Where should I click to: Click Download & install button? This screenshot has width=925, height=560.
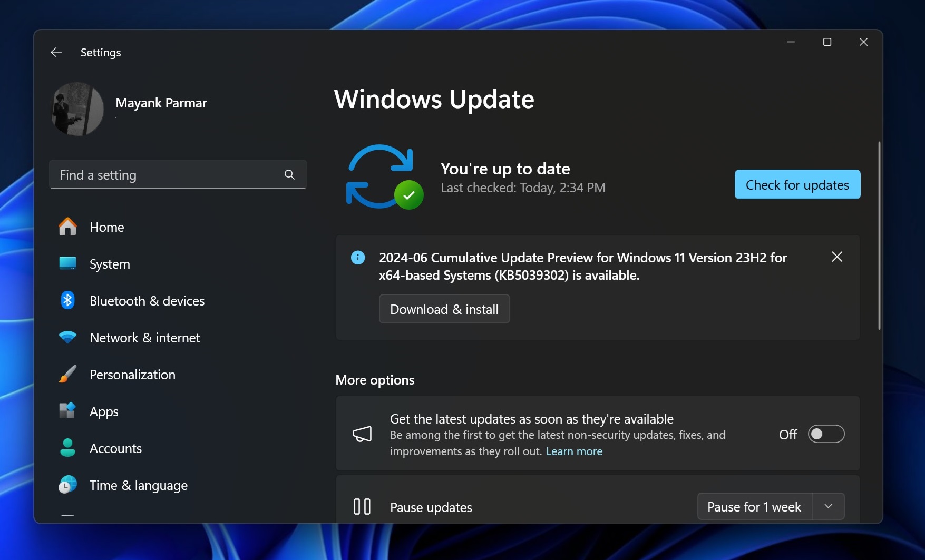(x=444, y=309)
